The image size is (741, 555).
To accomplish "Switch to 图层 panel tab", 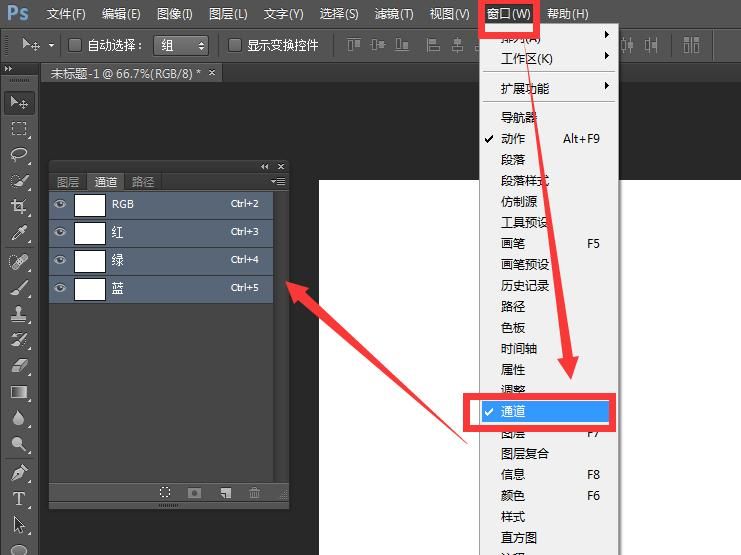I will pyautogui.click(x=68, y=182).
